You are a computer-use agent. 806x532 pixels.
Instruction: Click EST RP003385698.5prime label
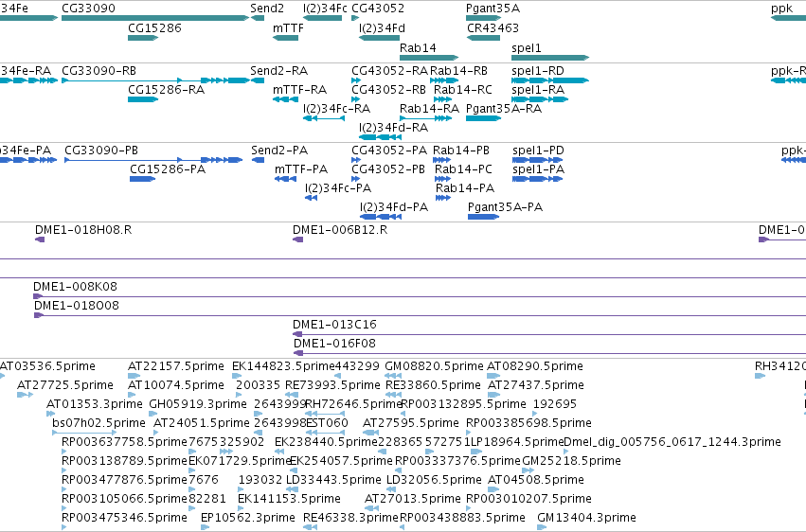(528, 423)
